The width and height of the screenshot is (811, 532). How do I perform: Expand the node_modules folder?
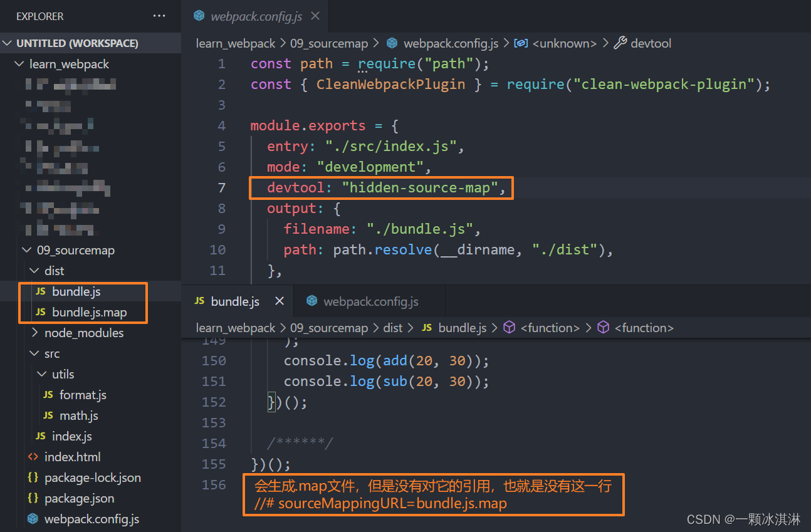(x=34, y=333)
